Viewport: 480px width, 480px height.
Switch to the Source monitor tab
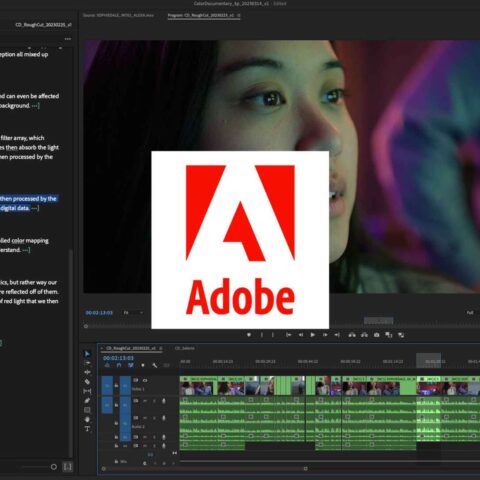pyautogui.click(x=118, y=15)
